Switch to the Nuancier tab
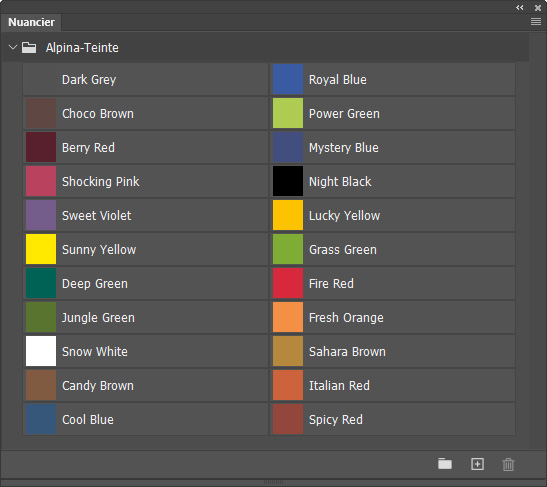This screenshot has width=547, height=487. tap(31, 22)
